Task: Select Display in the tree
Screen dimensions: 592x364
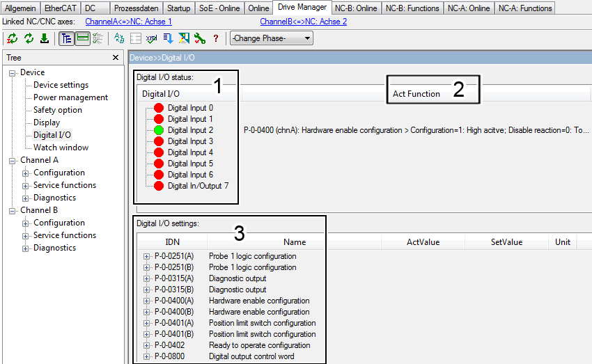Action: (47, 122)
